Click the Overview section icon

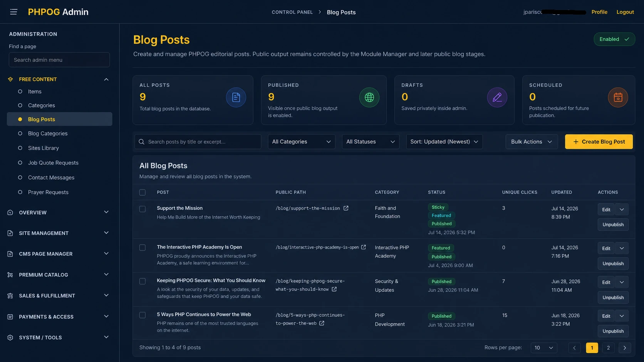coord(10,212)
